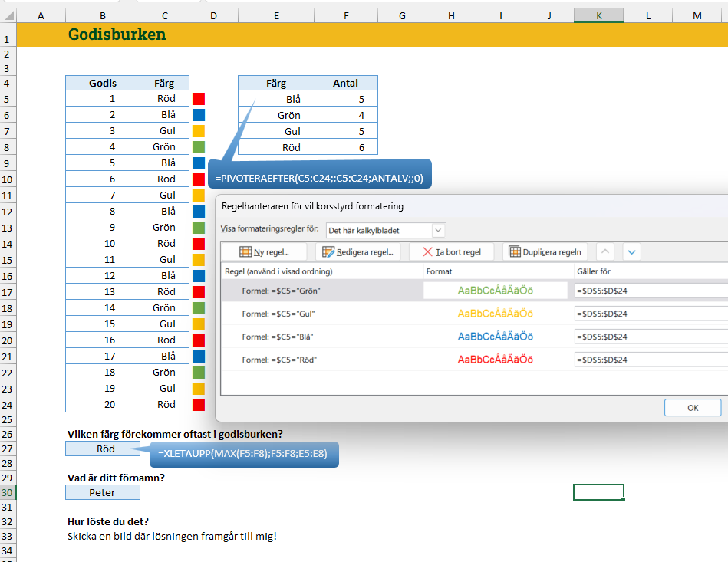Click the Godisburken title cell

117,35
